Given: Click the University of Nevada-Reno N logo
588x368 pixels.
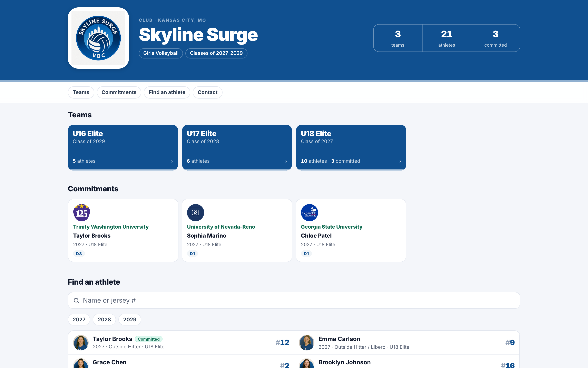Looking at the screenshot, I should (196, 212).
